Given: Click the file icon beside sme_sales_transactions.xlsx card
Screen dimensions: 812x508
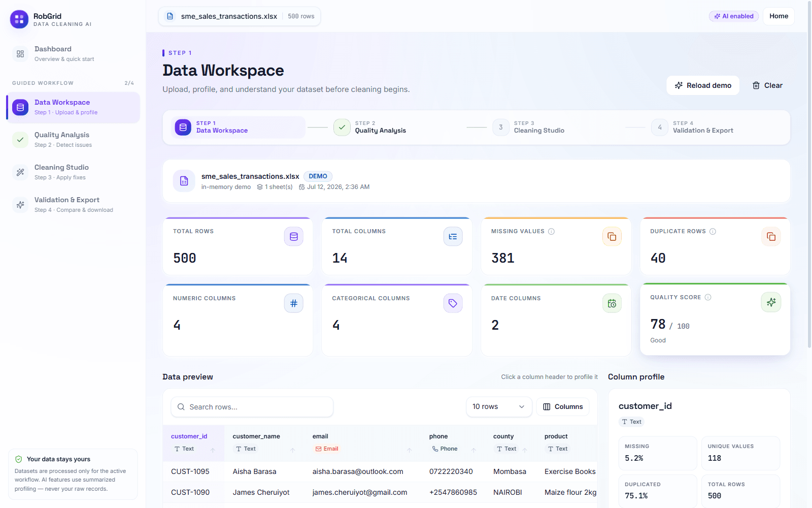Looking at the screenshot, I should [x=184, y=181].
